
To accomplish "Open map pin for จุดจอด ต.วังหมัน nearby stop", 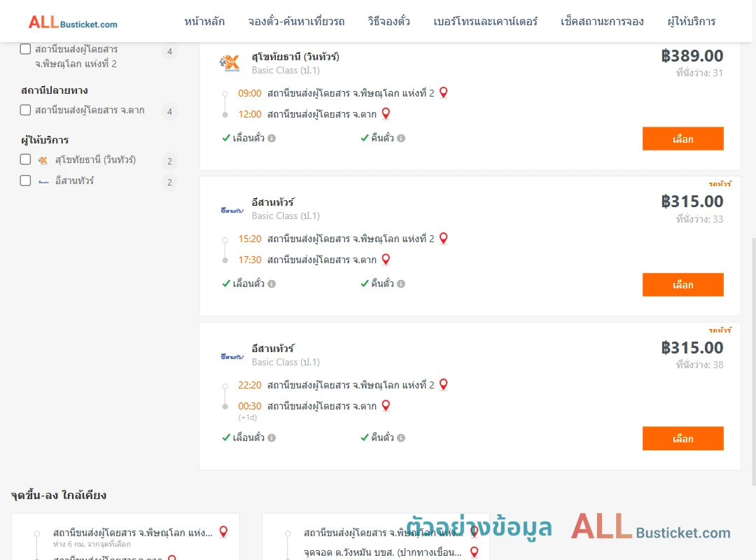I will 475,552.
